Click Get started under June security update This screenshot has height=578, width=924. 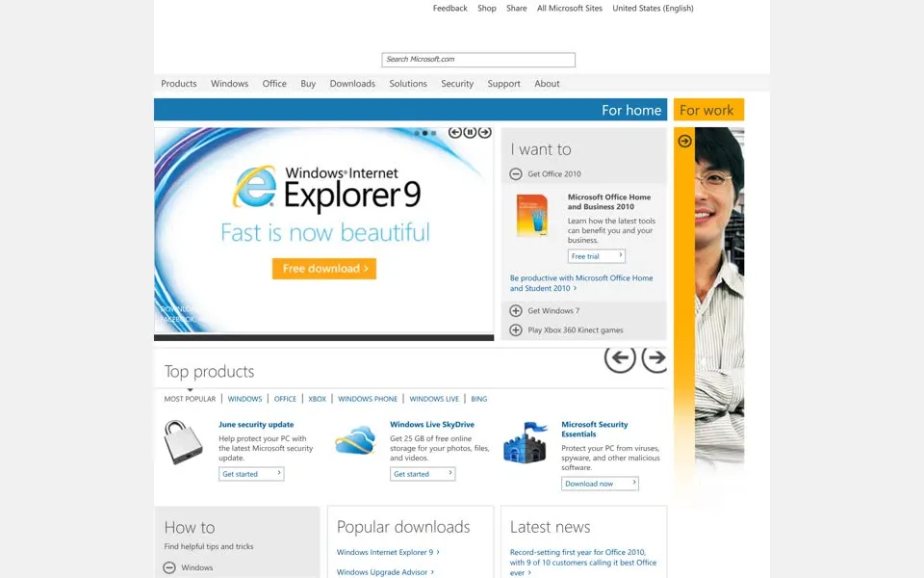[251, 474]
